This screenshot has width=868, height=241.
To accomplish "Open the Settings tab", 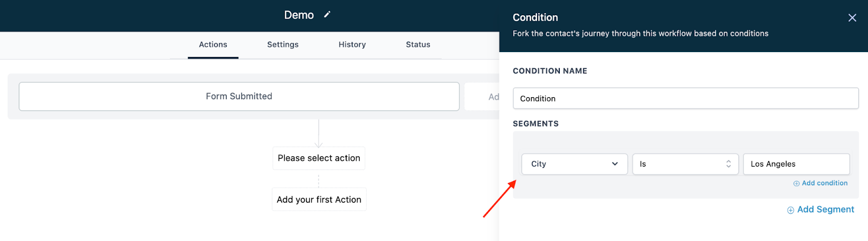I will coord(283,45).
